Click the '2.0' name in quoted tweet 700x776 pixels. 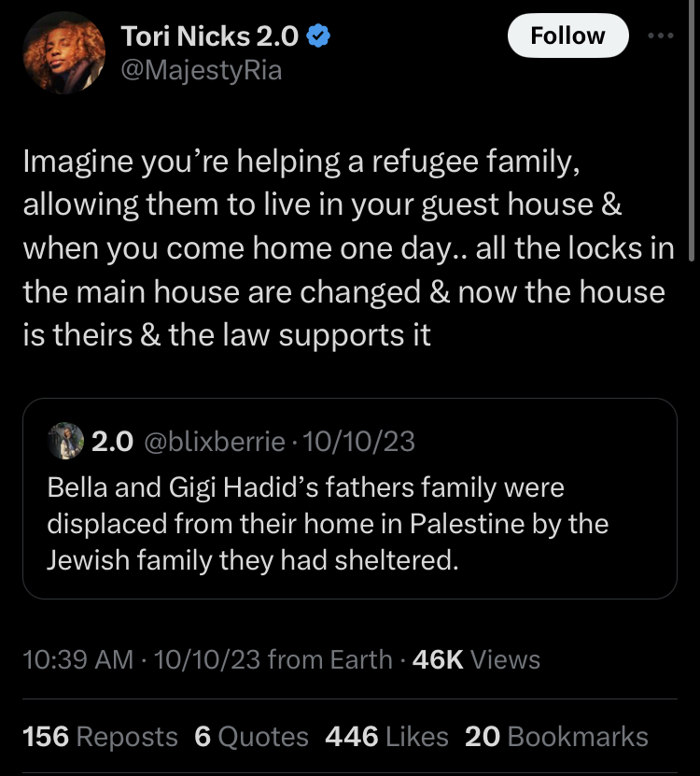pyautogui.click(x=112, y=442)
